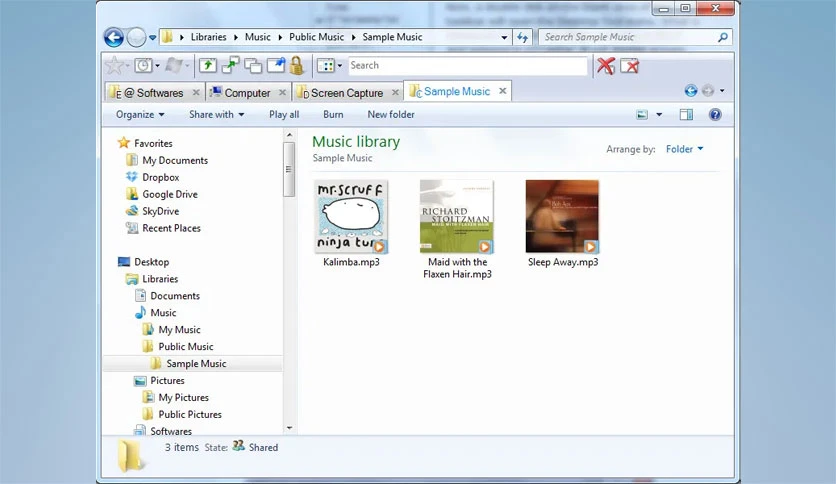
Task: Close the Sample Music tab
Action: coord(502,91)
